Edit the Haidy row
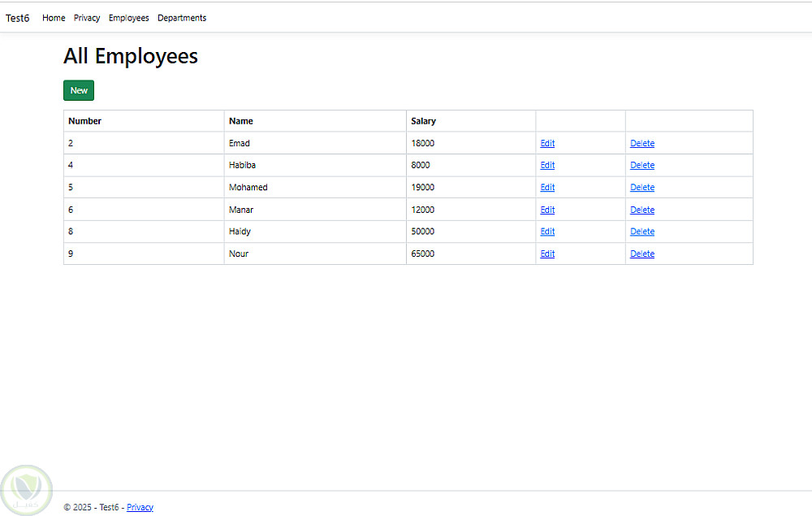812x516 pixels. [x=547, y=232]
